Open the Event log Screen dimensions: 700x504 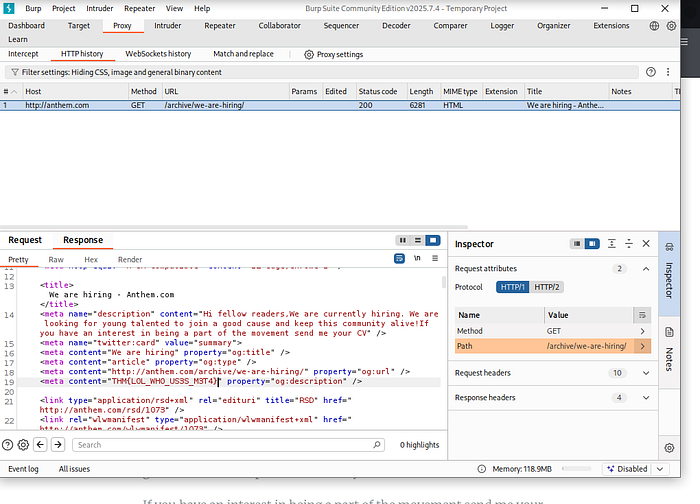23,469
